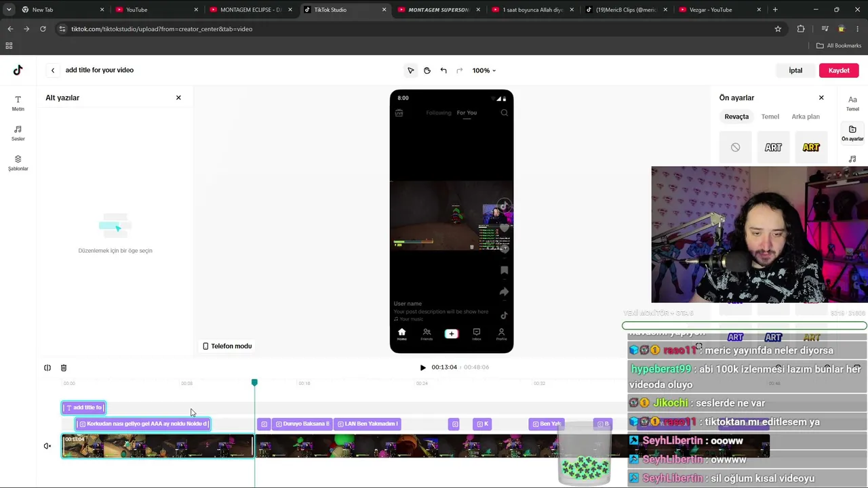868x488 pixels.
Task: Close the Alt yazılar panel
Action: click(x=178, y=98)
